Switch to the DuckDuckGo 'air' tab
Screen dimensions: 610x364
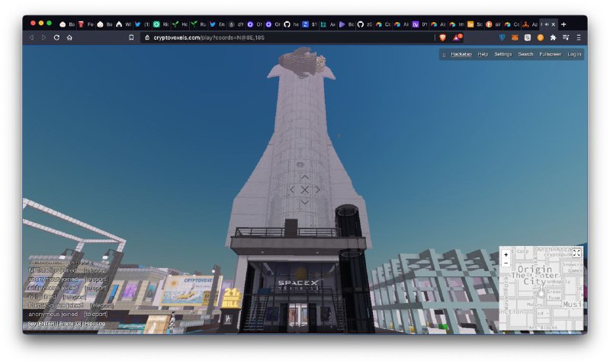pyautogui.click(x=493, y=24)
